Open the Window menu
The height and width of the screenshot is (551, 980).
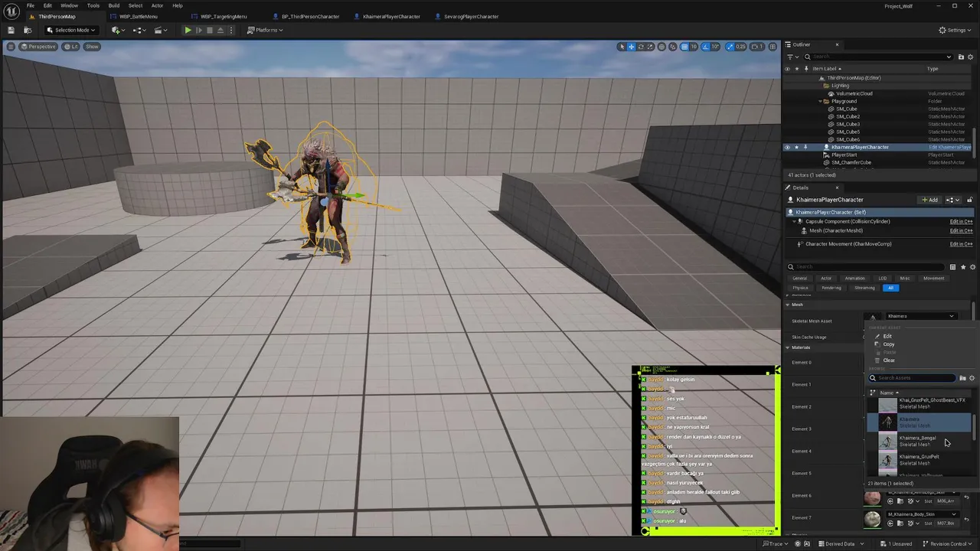coord(69,5)
